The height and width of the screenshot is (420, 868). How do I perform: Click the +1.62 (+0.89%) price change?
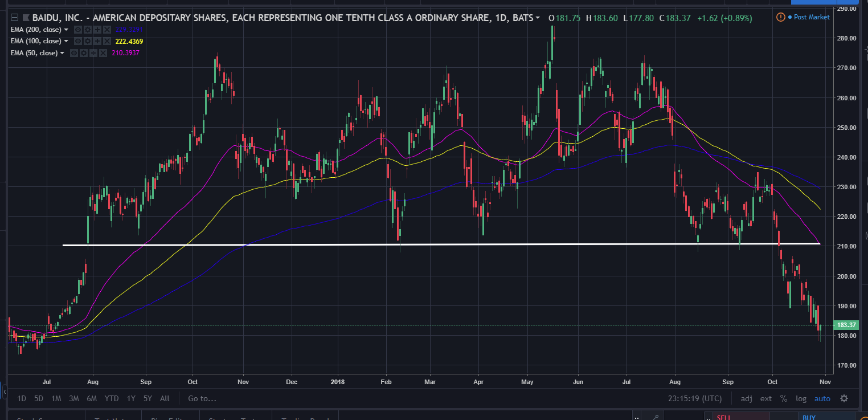724,18
